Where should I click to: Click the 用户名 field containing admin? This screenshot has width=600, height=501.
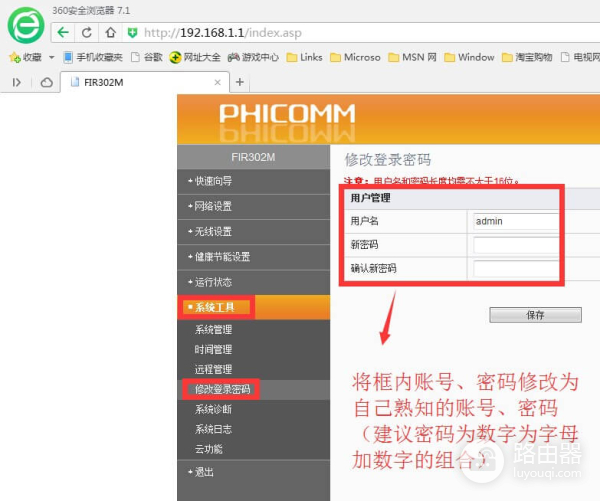pos(515,221)
